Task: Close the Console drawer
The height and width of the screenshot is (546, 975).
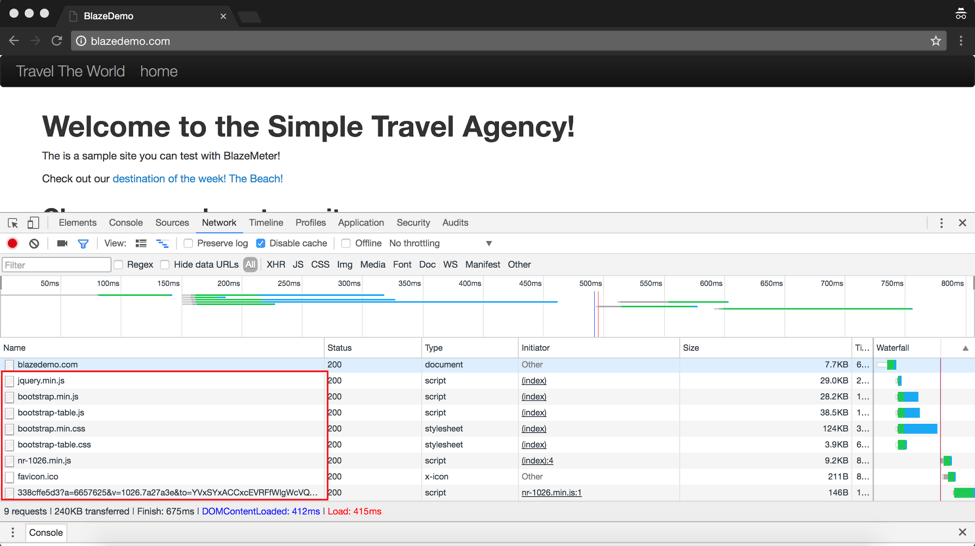Action: 963,532
